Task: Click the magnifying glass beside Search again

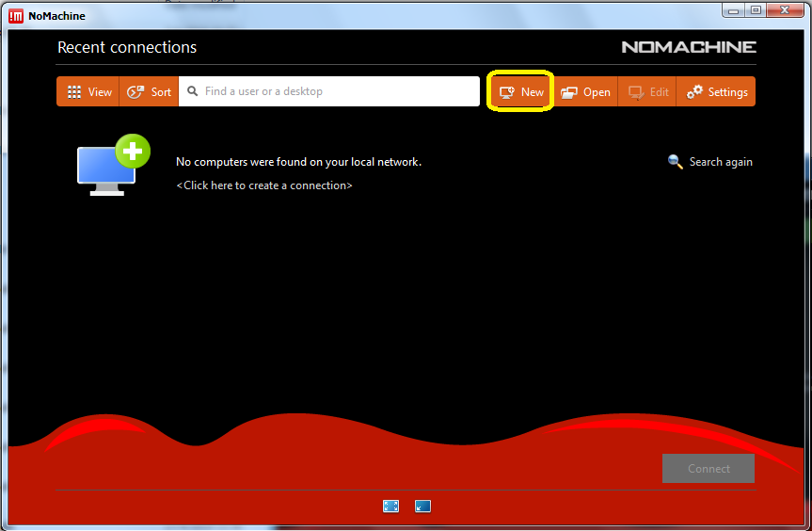Action: (675, 162)
